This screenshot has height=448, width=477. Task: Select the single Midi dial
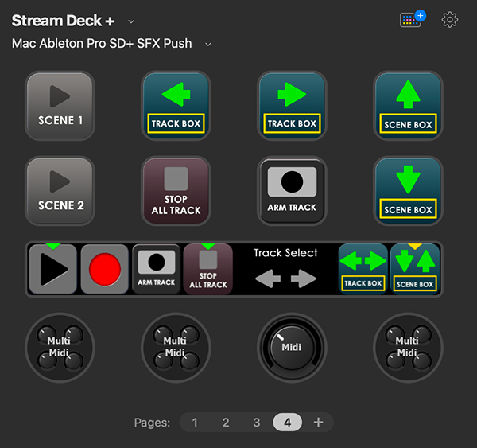[292, 348]
